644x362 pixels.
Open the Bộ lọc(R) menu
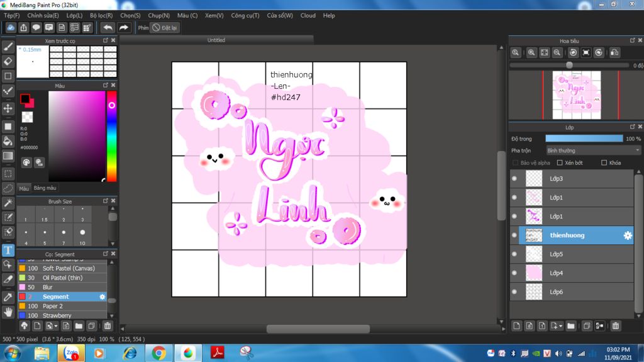coord(101,15)
